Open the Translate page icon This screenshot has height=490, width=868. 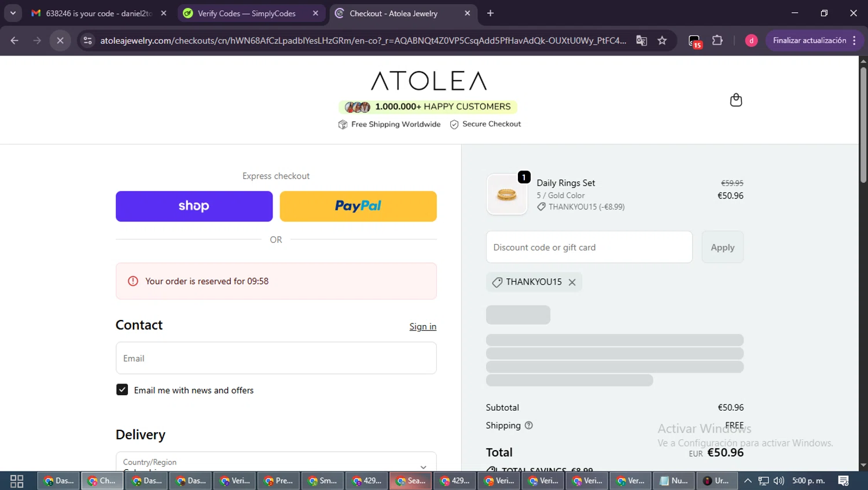(x=641, y=40)
